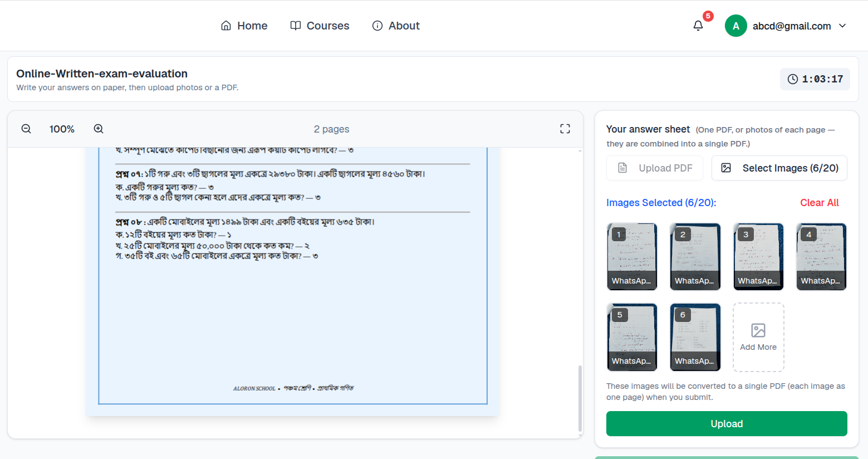
Task: Click the 'Images Selected (6/20):' label
Action: [661, 203]
